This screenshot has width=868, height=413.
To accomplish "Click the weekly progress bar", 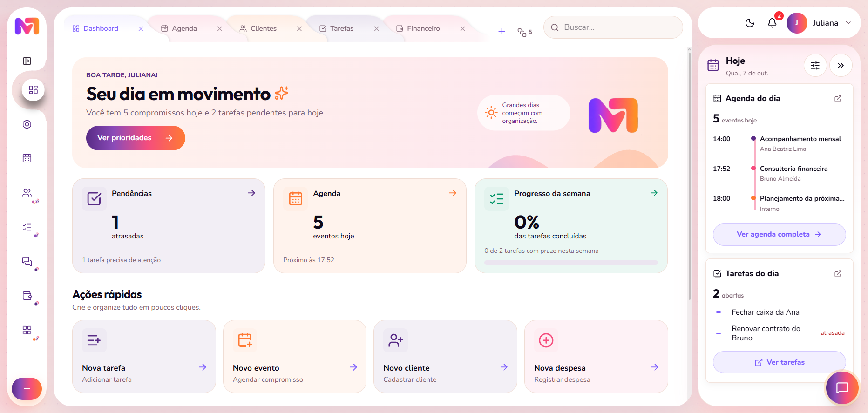I will point(571,263).
